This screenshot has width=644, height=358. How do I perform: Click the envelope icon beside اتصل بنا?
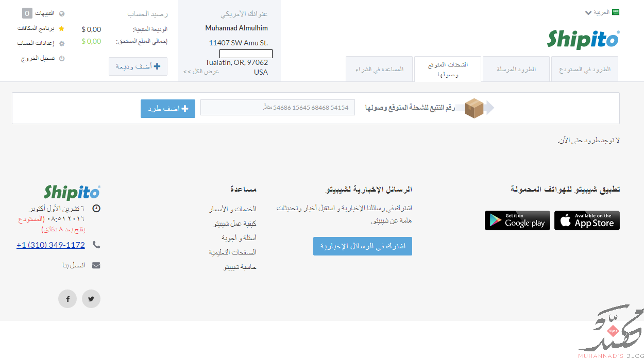(96, 265)
